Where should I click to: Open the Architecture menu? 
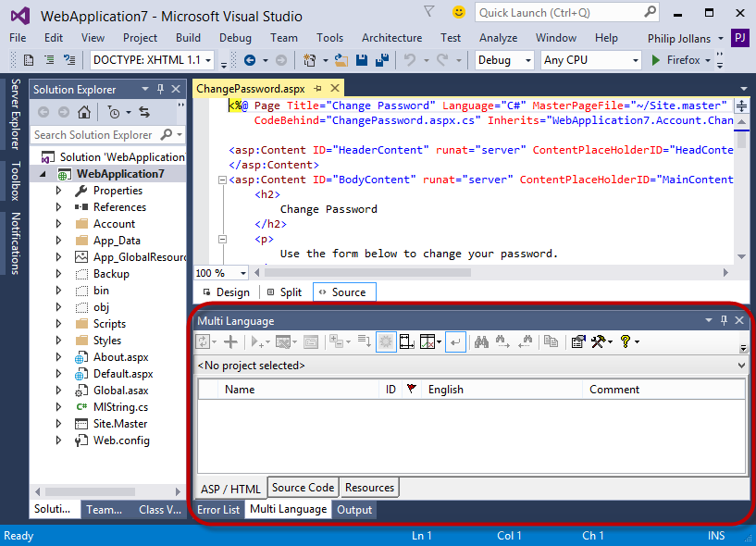391,38
